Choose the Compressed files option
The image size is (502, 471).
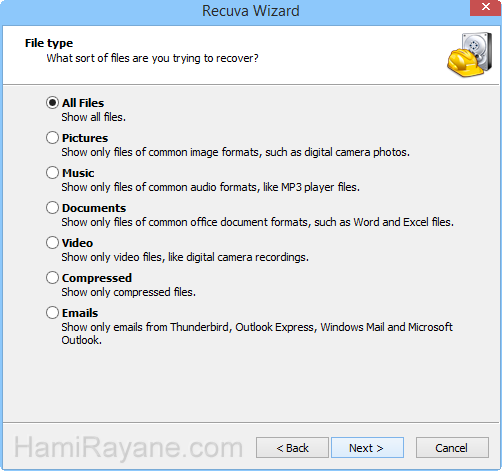[x=52, y=278]
